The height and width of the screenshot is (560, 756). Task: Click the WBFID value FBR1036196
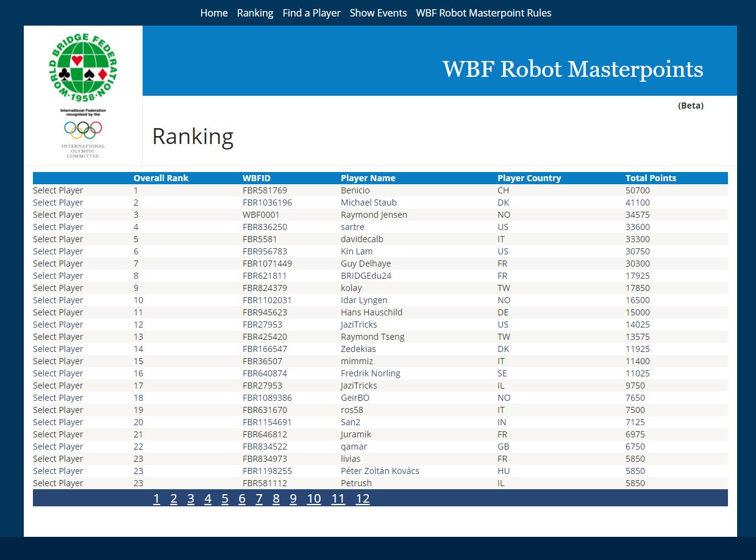click(267, 203)
